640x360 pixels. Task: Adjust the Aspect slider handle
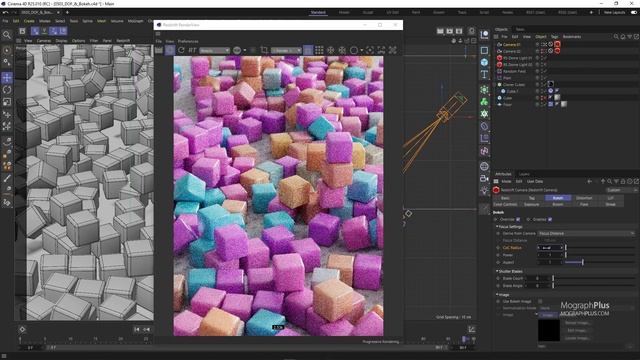pyautogui.click(x=582, y=262)
